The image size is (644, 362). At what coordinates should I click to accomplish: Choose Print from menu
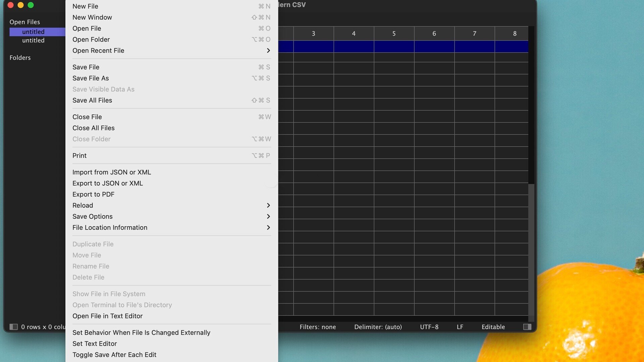[x=172, y=156]
